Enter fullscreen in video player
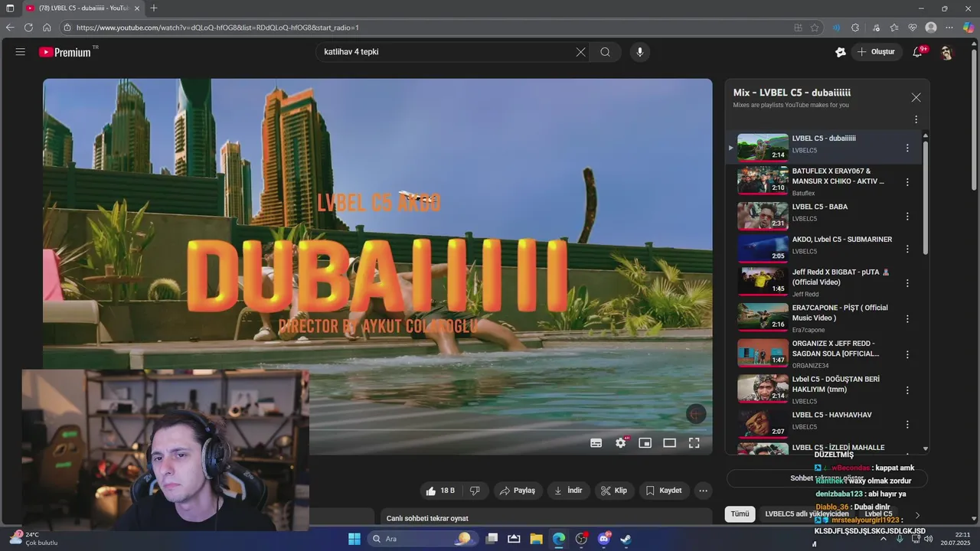Viewport: 980px width, 551px height. click(x=694, y=443)
